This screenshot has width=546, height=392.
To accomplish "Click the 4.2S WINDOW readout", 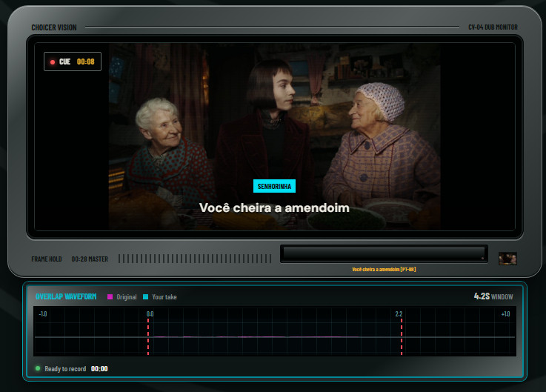I will [493, 296].
